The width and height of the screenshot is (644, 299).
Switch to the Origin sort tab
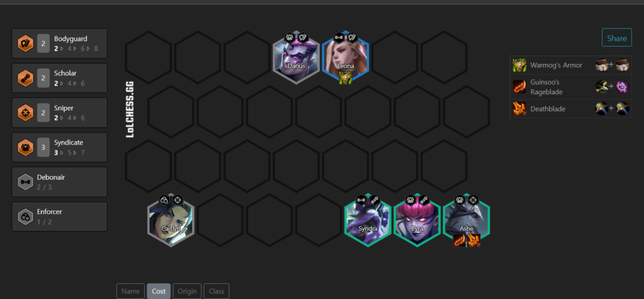coord(187,291)
